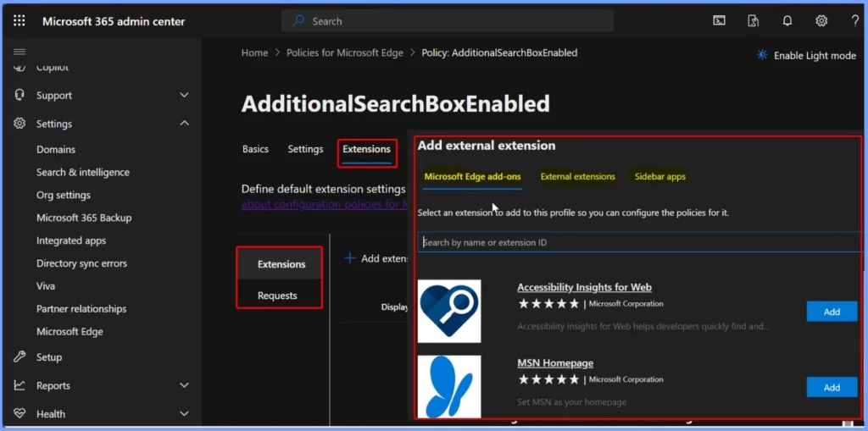Open the about configuration policies link

coord(325,204)
